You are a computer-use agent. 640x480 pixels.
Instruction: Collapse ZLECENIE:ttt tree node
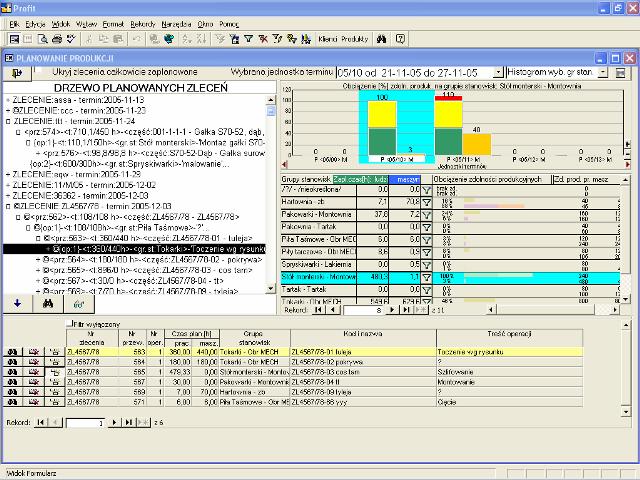[8, 121]
